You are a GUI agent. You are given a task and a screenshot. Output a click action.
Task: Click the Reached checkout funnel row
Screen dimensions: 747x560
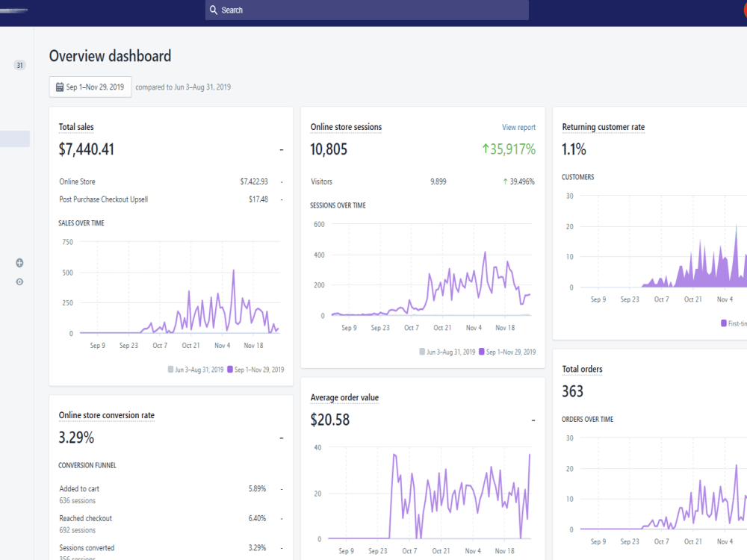coord(170,524)
